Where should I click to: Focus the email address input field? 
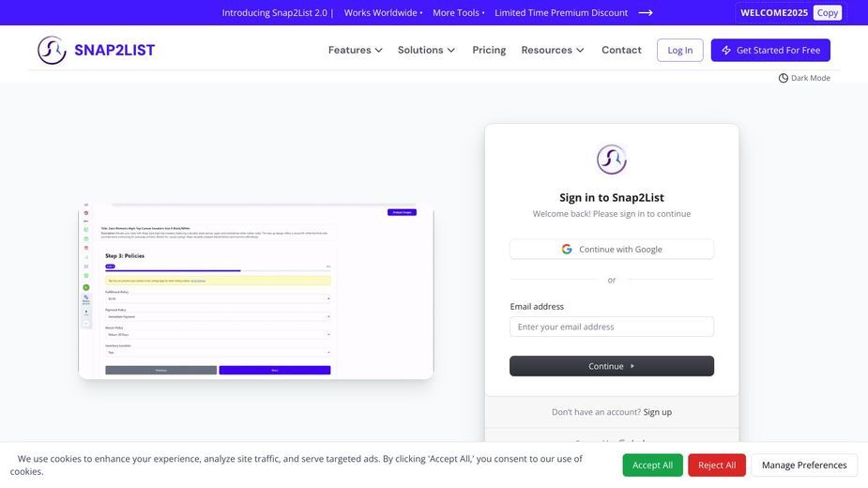coord(611,327)
